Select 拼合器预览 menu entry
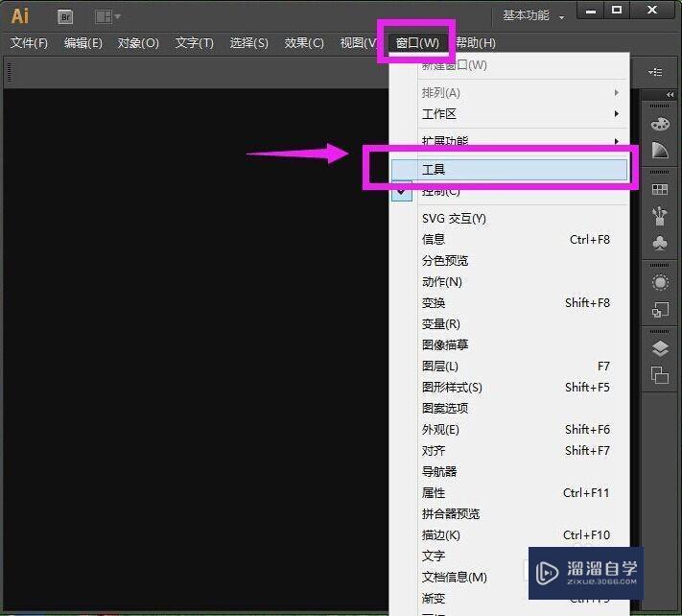682x616 pixels. 509,513
